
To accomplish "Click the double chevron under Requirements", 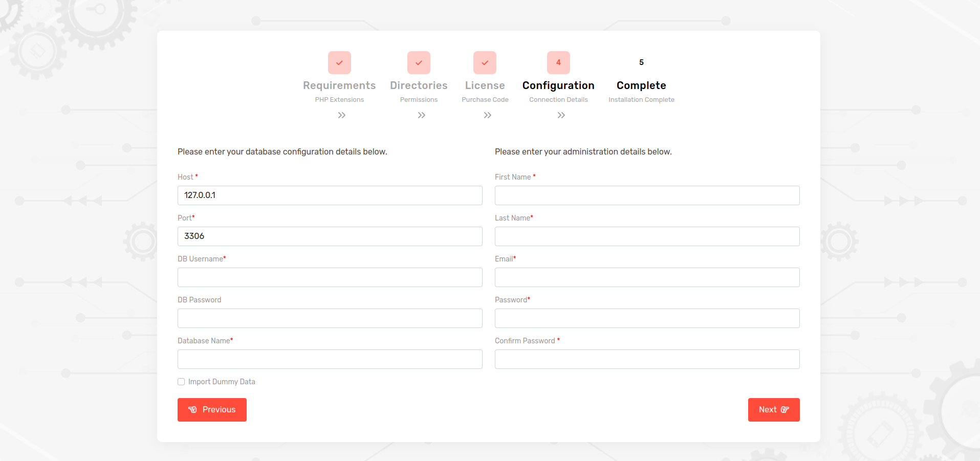I will click(x=342, y=115).
